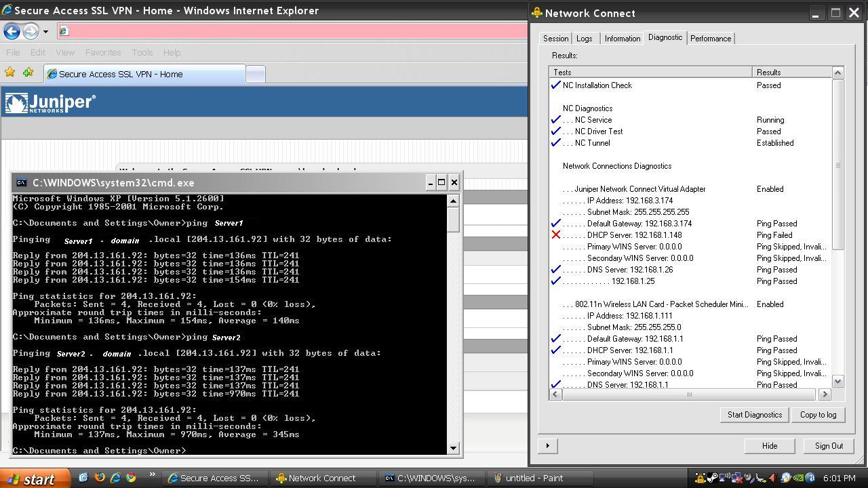Click the Results column header
This screenshot has height=488, width=868.
792,72
